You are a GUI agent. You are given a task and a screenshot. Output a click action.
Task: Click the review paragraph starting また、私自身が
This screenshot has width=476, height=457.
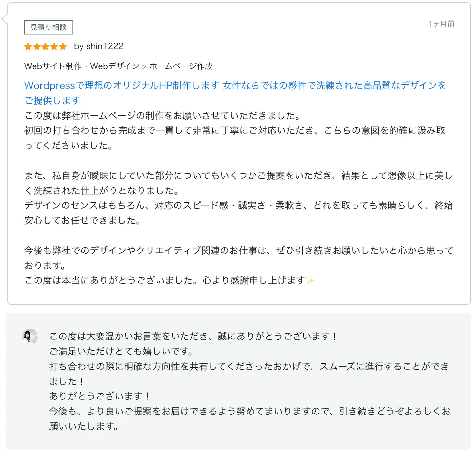(238, 175)
